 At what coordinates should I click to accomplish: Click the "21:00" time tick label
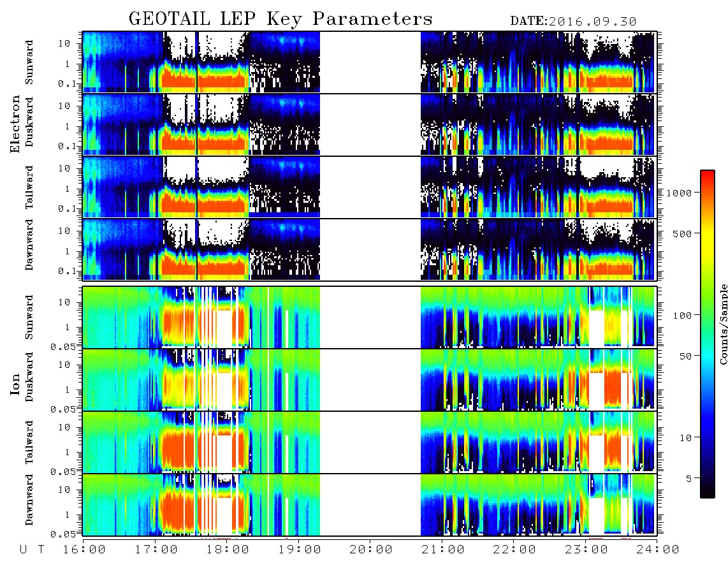(x=443, y=550)
